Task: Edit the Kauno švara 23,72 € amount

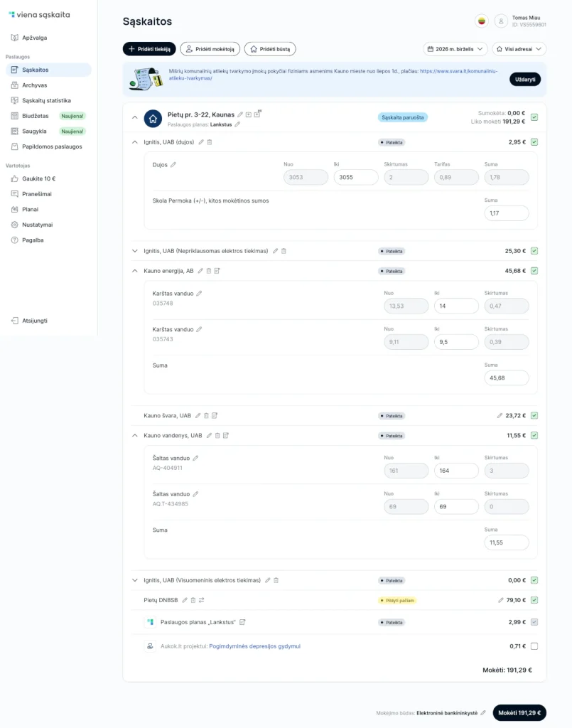Action: click(500, 416)
